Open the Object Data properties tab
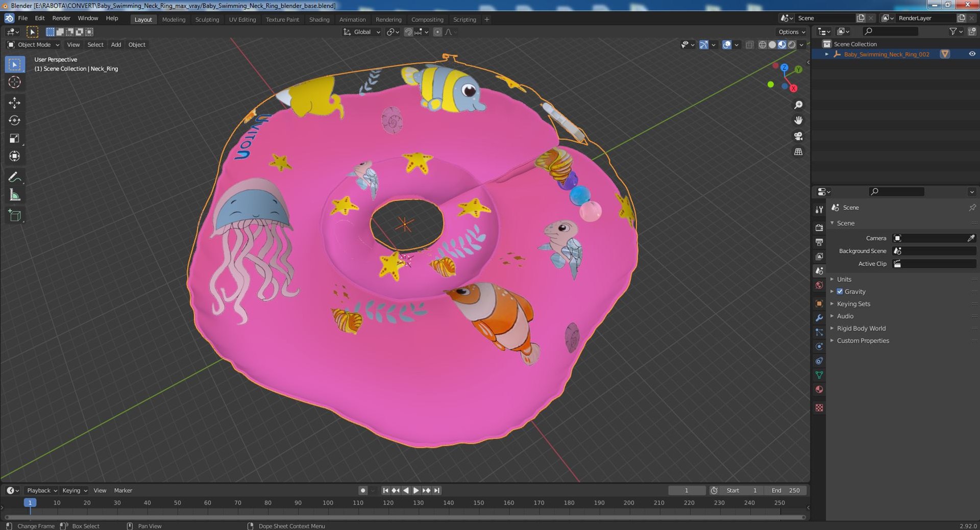 coord(819,375)
